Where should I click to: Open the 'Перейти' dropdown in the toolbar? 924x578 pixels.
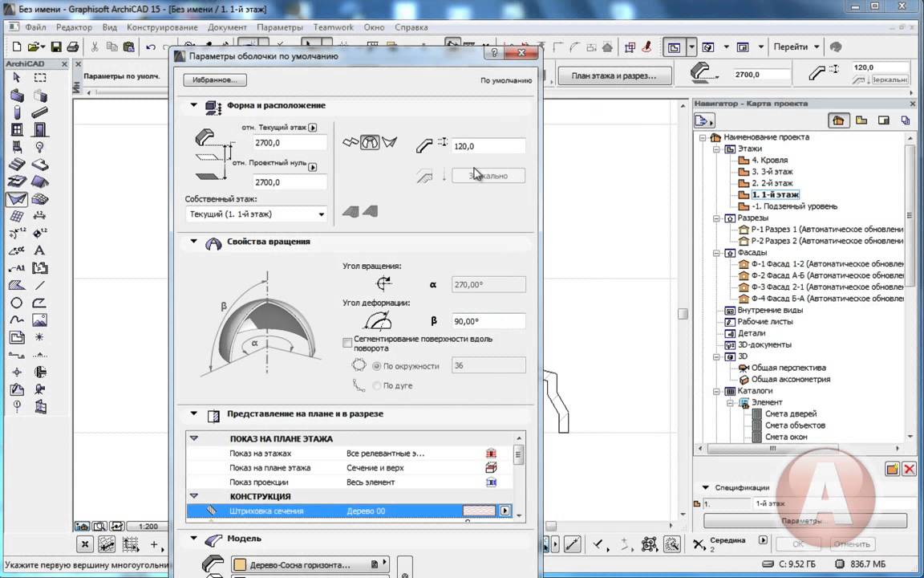point(796,47)
